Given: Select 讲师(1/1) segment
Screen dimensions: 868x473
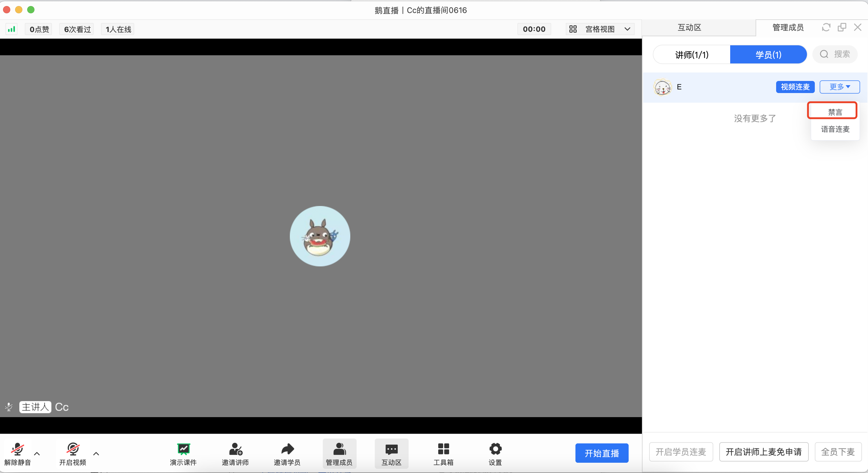Looking at the screenshot, I should pos(692,55).
